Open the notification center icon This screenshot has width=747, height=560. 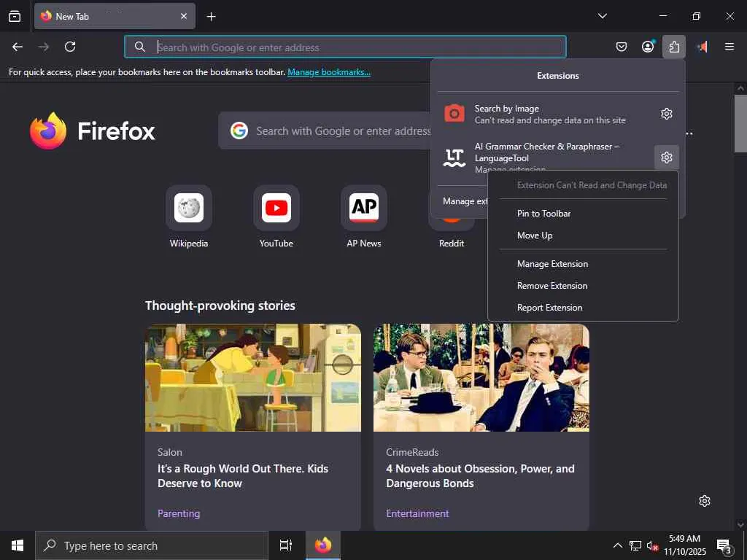pos(724,545)
